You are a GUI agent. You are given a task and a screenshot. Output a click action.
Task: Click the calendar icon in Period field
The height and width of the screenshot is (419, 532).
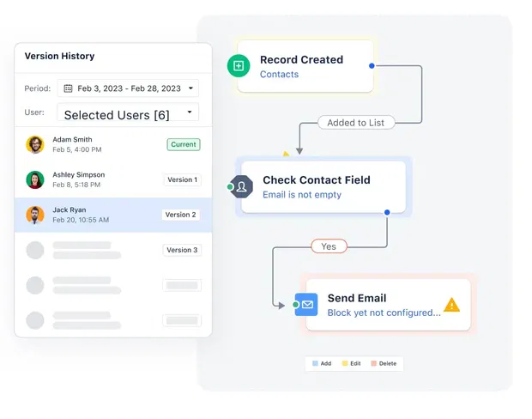click(x=68, y=88)
